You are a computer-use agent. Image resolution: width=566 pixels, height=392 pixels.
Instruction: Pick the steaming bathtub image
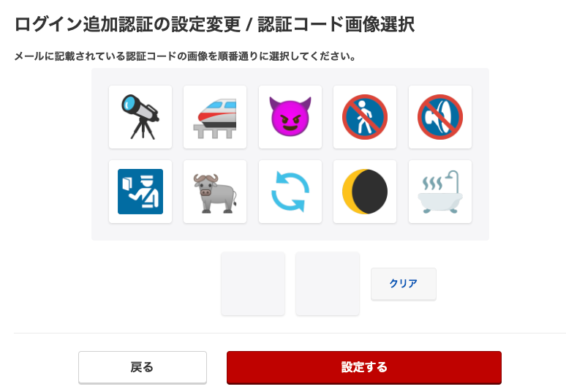point(440,192)
